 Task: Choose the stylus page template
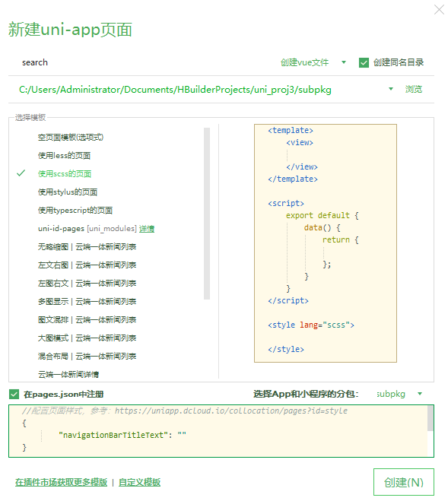coord(68,192)
